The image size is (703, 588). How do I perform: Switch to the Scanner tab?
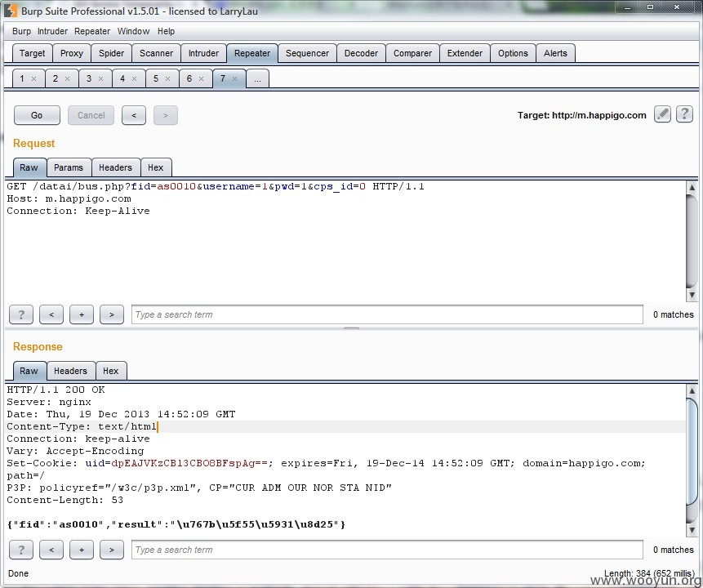click(x=156, y=53)
